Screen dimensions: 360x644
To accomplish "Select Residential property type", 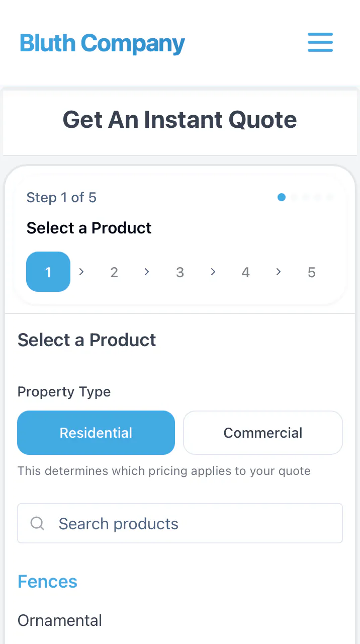I will (96, 433).
